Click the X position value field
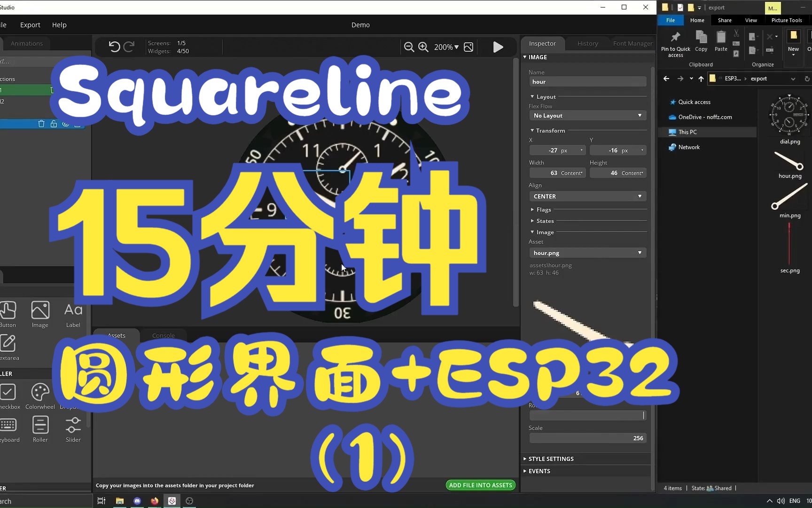The height and width of the screenshot is (508, 812). [557, 151]
